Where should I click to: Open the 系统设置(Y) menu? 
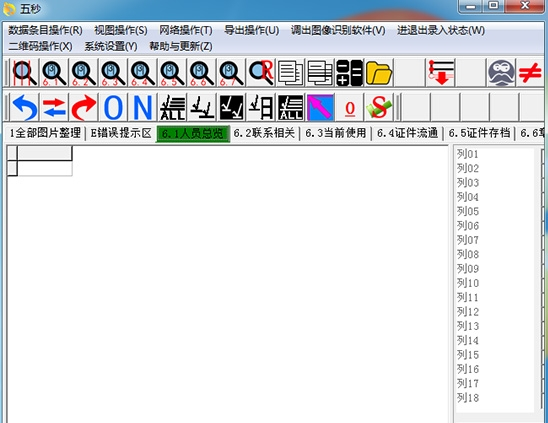click(x=111, y=46)
